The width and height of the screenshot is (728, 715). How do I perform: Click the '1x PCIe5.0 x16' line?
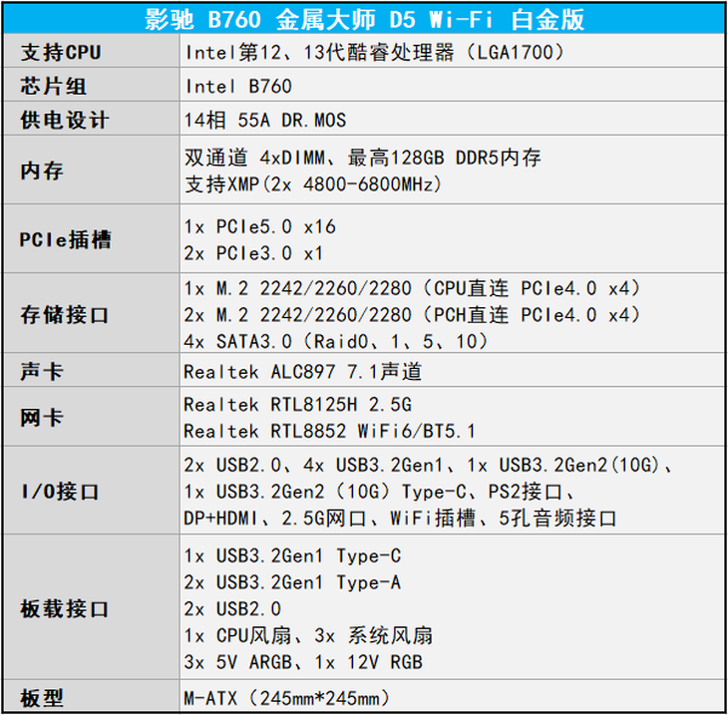(x=259, y=227)
